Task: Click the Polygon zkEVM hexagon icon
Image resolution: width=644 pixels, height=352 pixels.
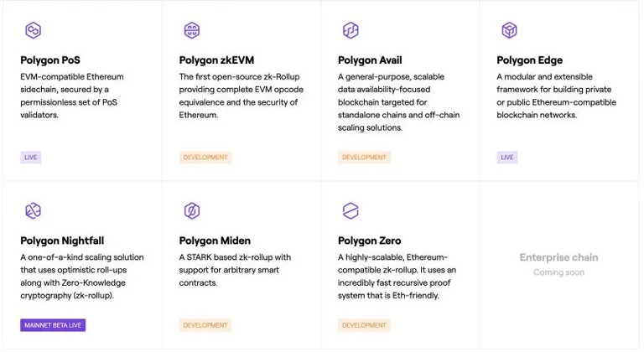Action: coord(192,30)
